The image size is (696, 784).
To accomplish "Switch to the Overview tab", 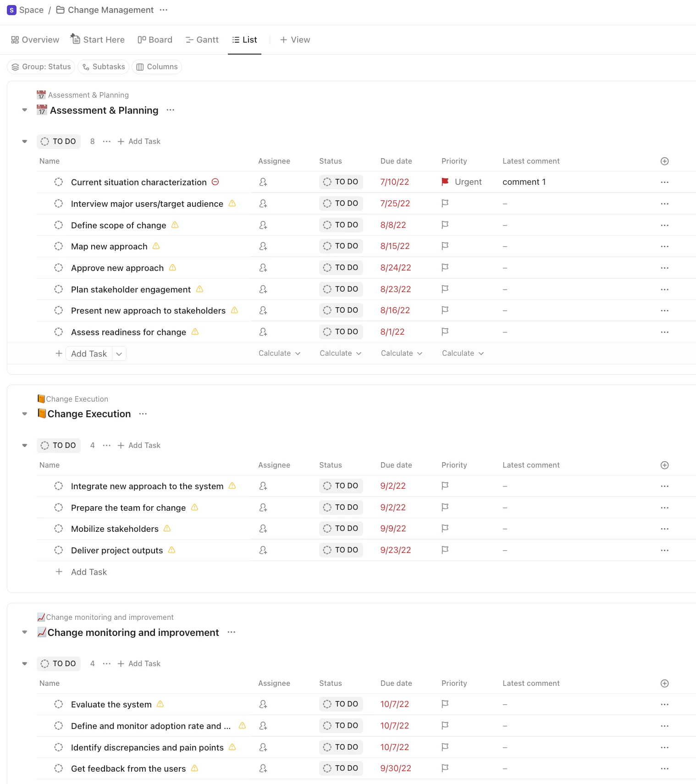I will (35, 40).
